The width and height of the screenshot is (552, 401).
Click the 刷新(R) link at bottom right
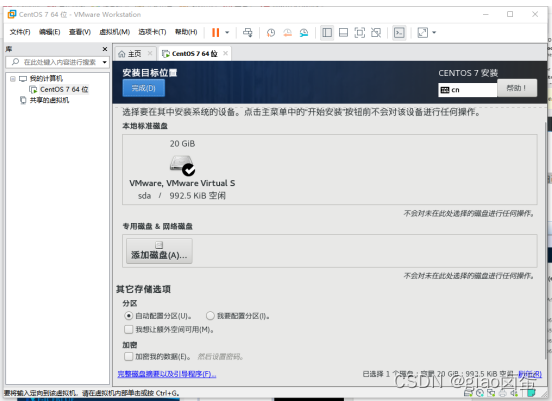point(530,374)
